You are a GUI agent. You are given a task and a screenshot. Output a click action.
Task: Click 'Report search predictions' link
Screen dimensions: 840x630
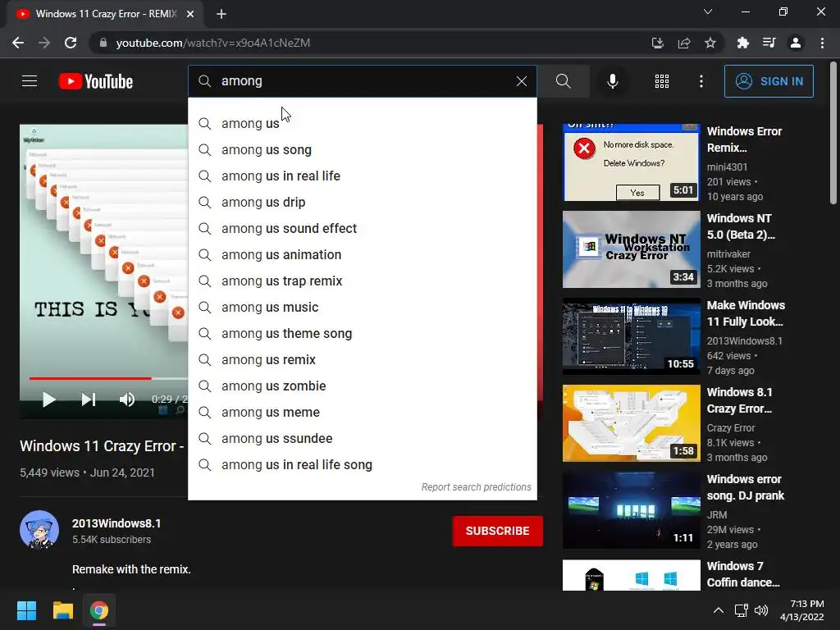point(477,487)
